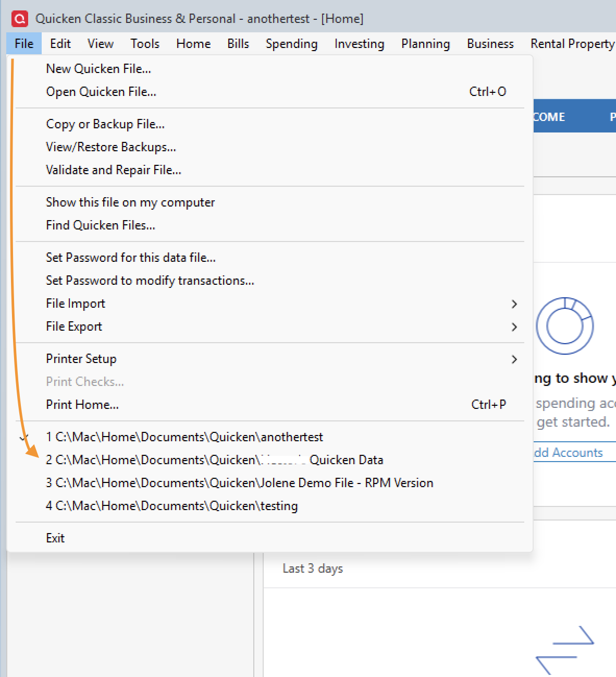Choose Find Quicken Files...
Viewport: 616px width, 677px height.
click(x=270, y=225)
